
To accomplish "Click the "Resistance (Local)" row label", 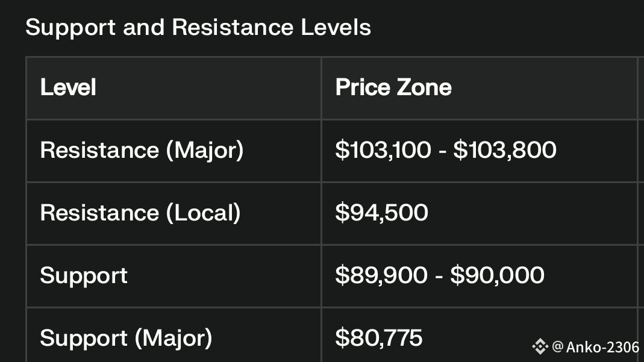I will click(x=140, y=213).
